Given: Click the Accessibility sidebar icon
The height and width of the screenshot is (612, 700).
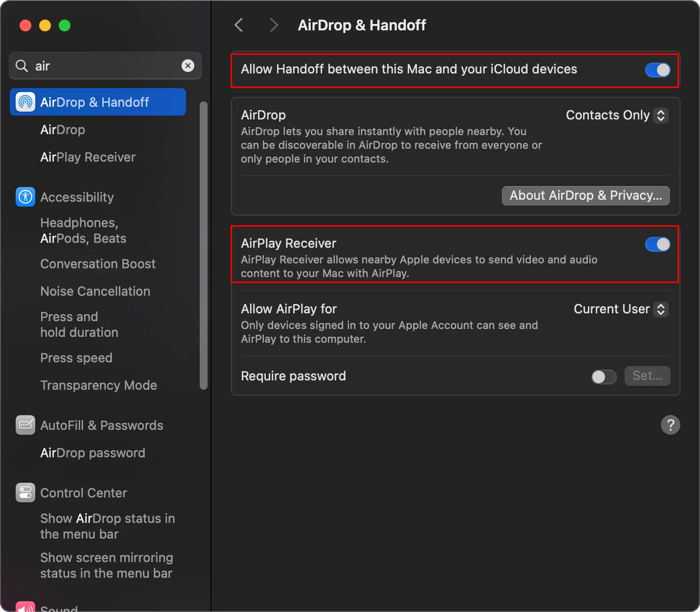Looking at the screenshot, I should point(25,197).
